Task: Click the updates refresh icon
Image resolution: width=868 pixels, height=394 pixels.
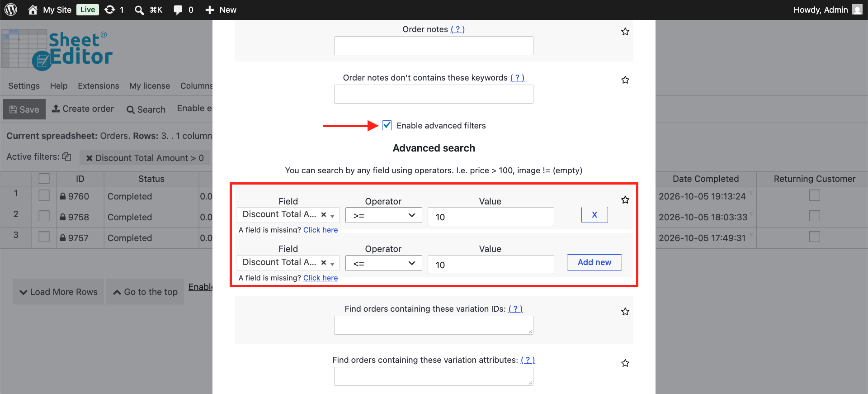Action: 109,9
